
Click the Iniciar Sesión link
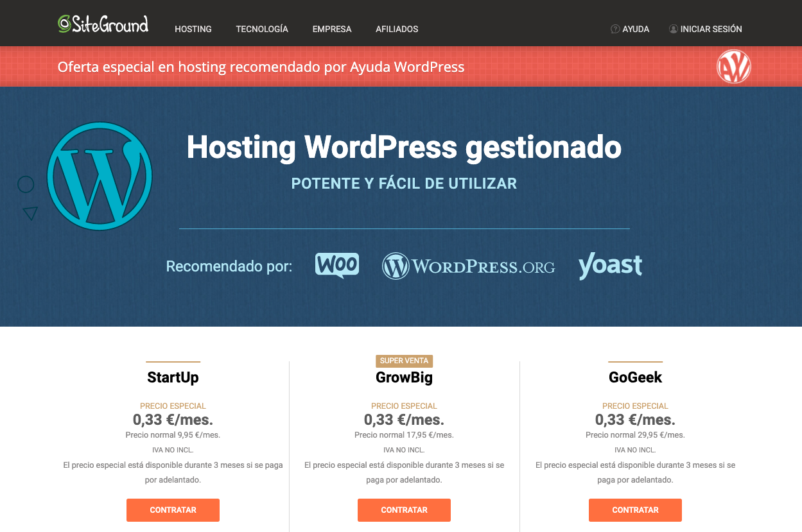coord(711,29)
